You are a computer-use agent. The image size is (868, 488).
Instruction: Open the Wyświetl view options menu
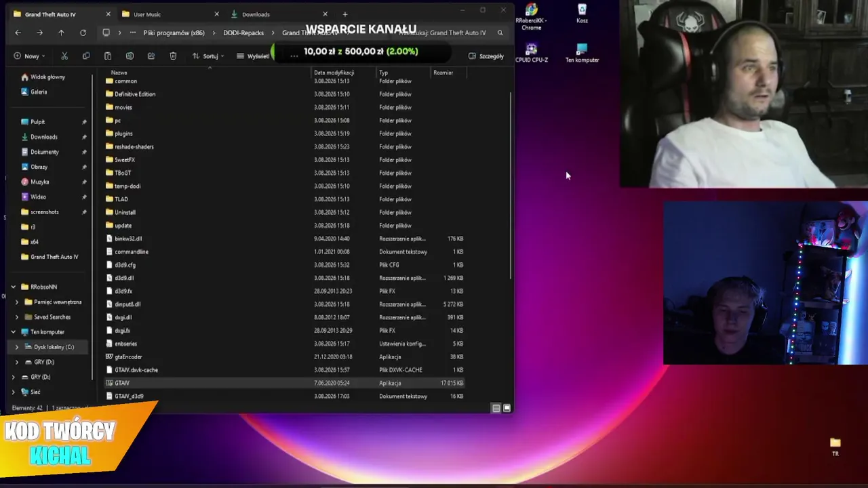tap(253, 56)
